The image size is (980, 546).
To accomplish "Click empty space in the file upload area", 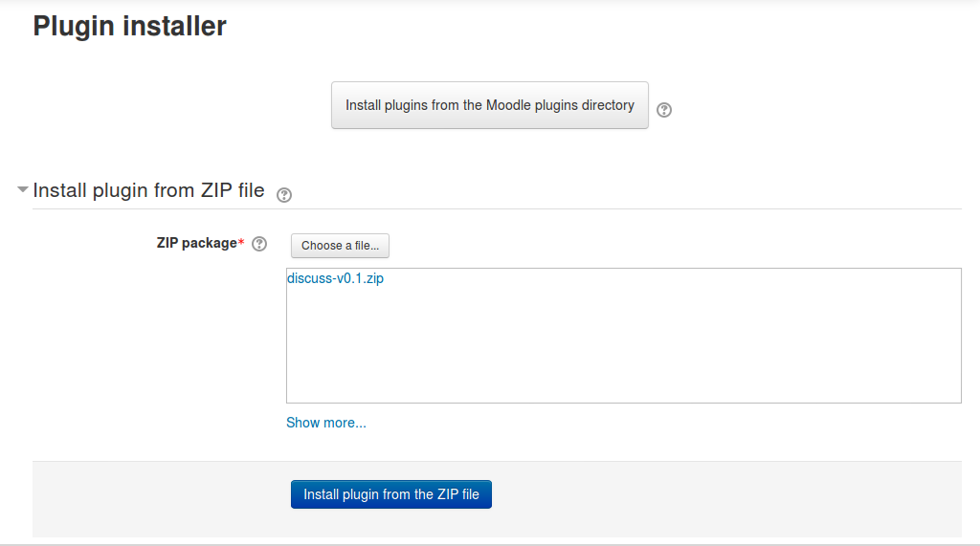I will [x=623, y=350].
